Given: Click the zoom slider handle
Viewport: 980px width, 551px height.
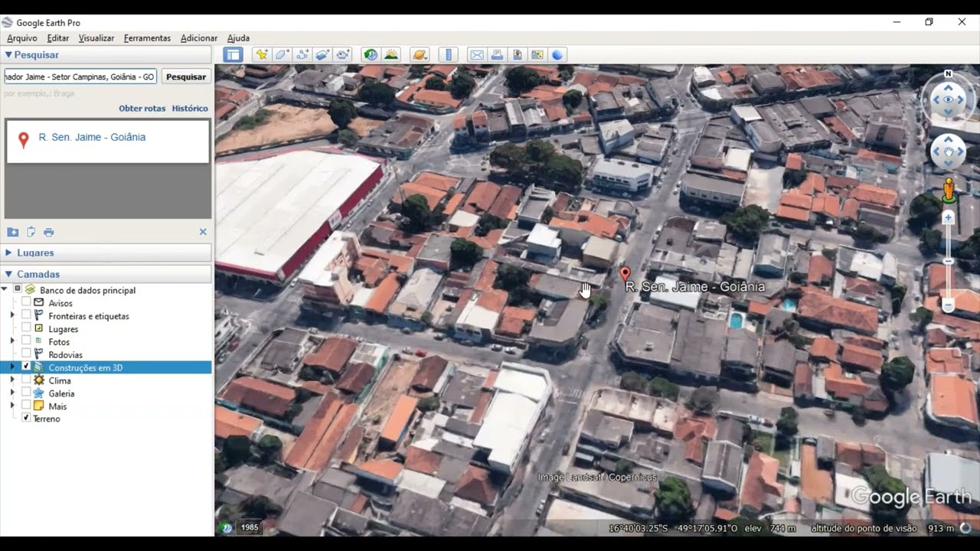Looking at the screenshot, I should coord(948,262).
